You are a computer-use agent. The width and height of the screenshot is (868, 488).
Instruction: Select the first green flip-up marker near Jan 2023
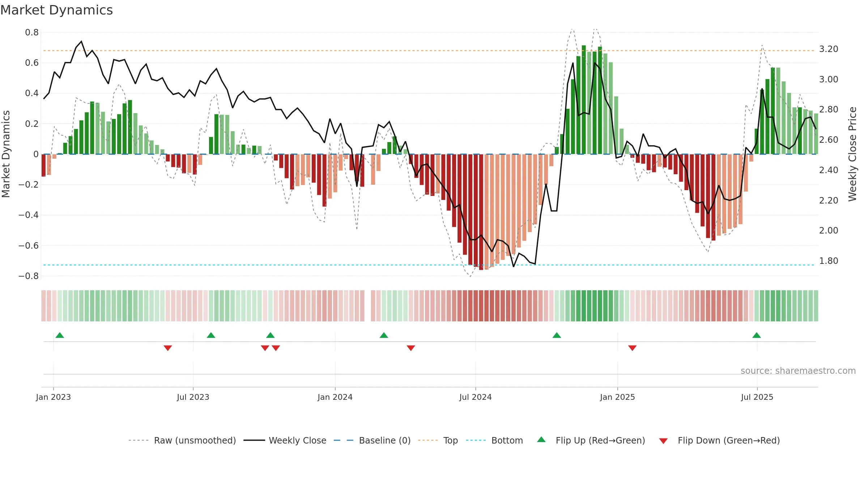pos(60,335)
